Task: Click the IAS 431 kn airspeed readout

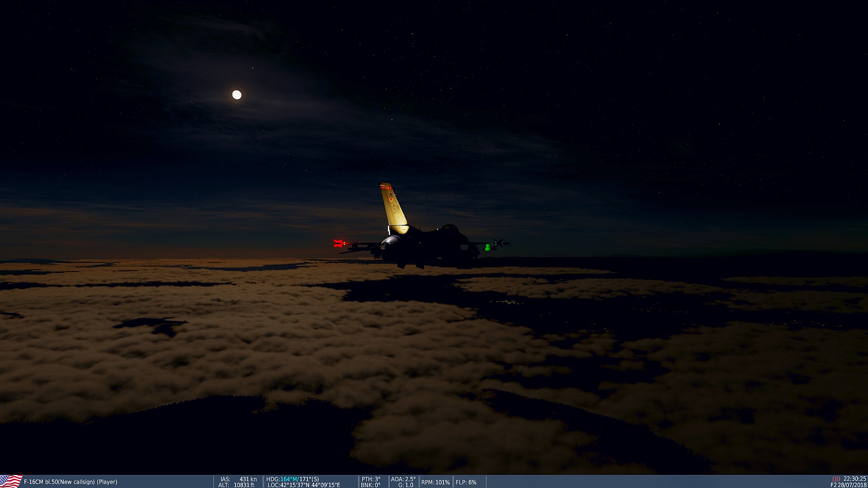Action: (238, 479)
